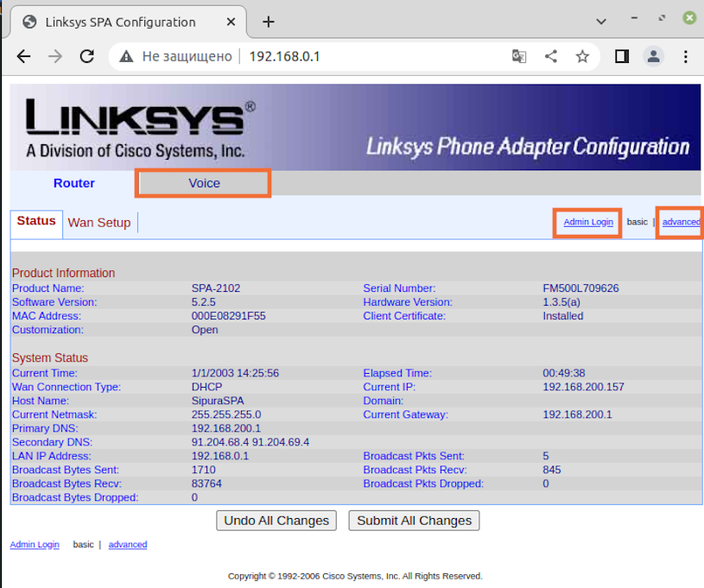
Task: Click the top advanced link
Action: click(x=681, y=222)
